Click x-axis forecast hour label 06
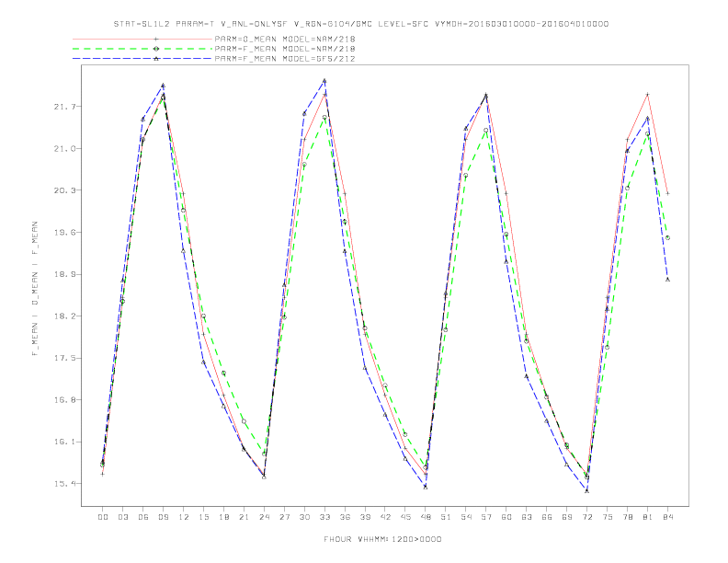The image size is (728, 563). [x=143, y=517]
